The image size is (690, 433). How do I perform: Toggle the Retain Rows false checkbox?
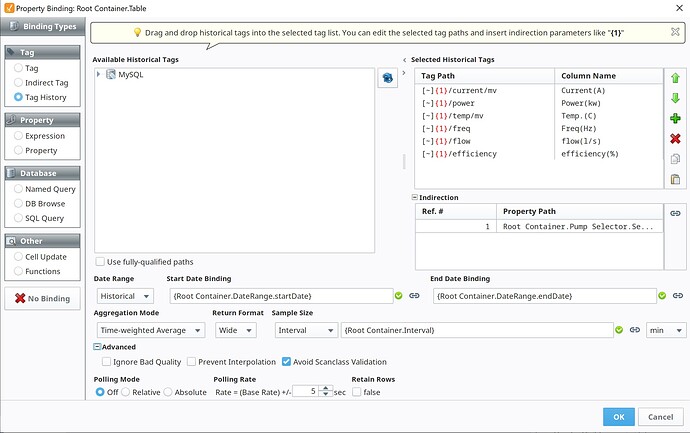tap(357, 392)
